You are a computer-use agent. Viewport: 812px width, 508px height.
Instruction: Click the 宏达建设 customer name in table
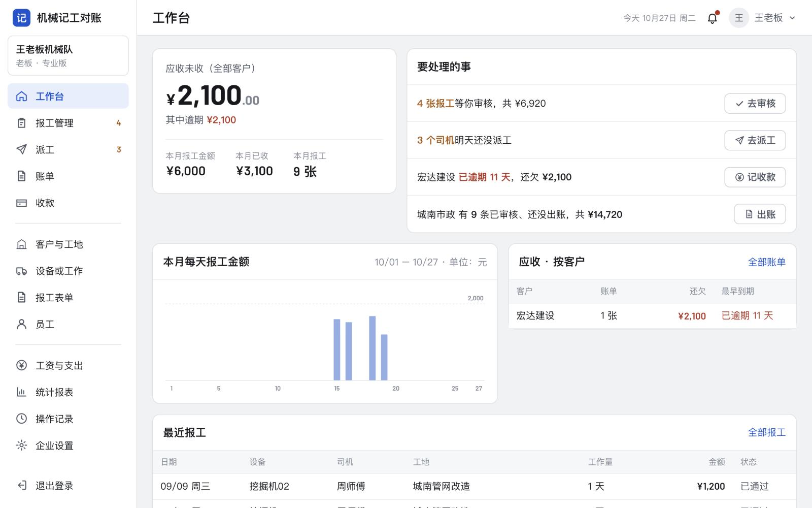[535, 315]
